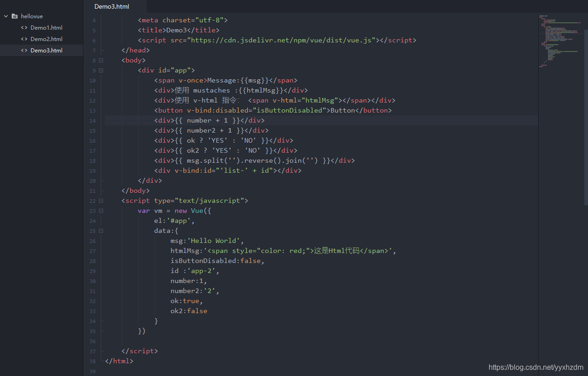Click the msg.split reverse join line

click(x=254, y=160)
